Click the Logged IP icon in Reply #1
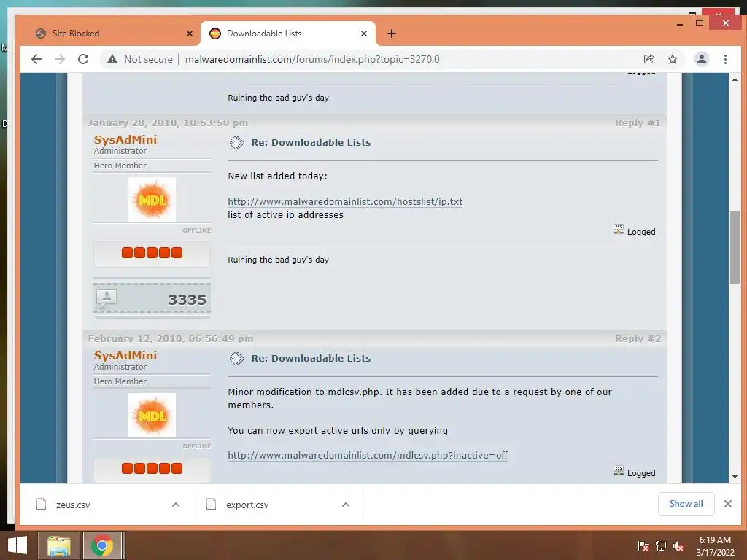 coord(619,230)
